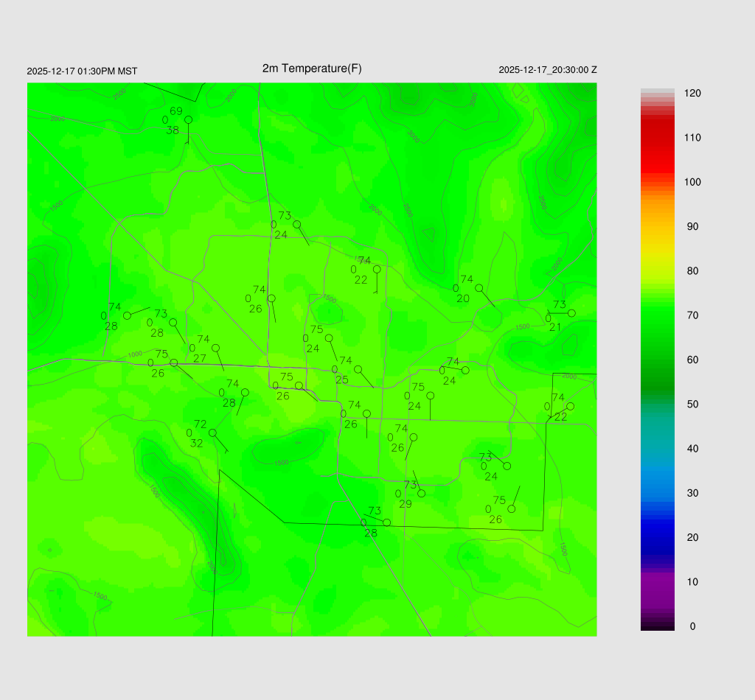Click the station circle with 73 over 29
This screenshot has height=700, width=755.
click(x=421, y=494)
